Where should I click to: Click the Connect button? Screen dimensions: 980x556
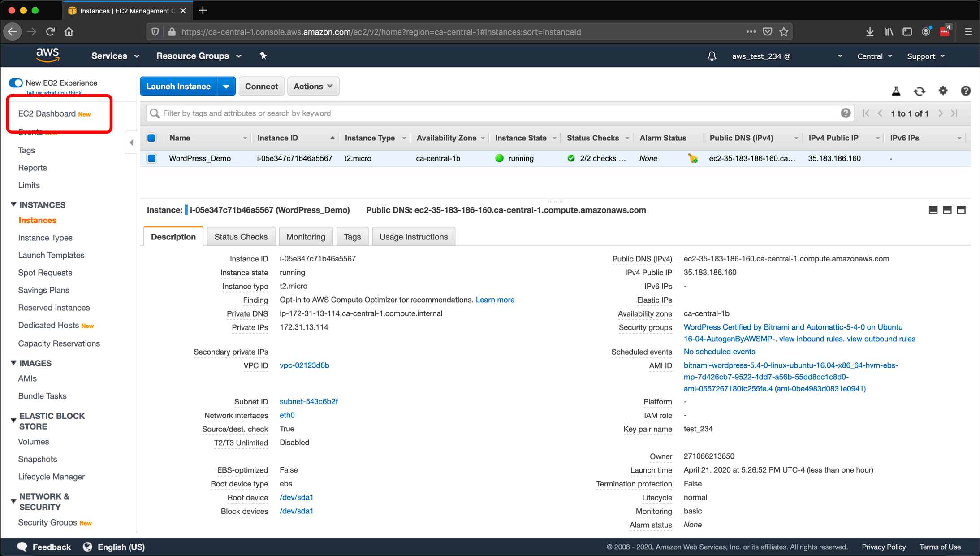tap(261, 86)
